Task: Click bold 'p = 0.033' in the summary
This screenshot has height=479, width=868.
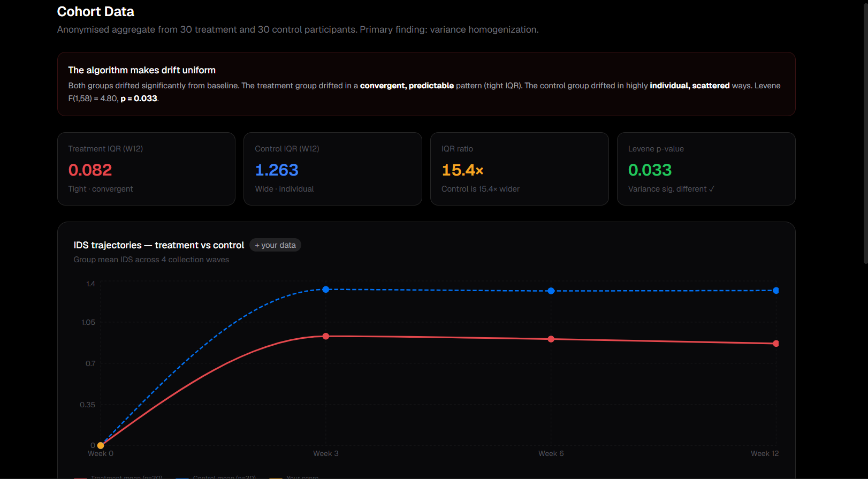Action: (139, 98)
